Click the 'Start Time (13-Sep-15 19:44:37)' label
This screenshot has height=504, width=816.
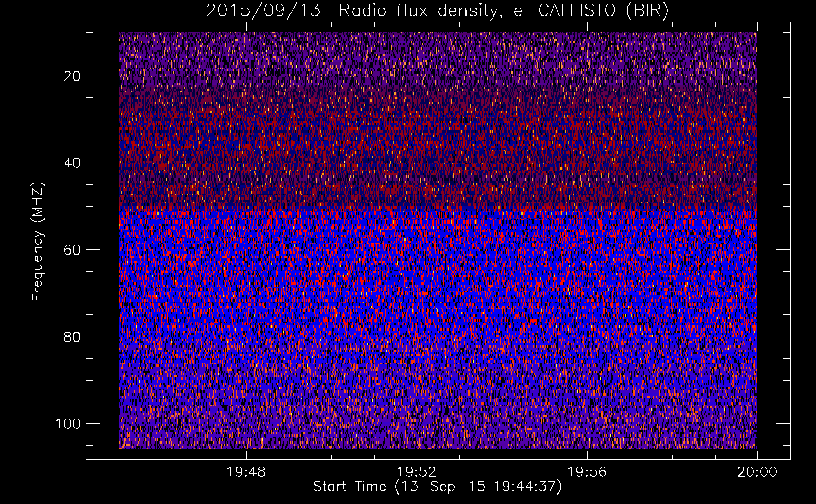[437, 487]
